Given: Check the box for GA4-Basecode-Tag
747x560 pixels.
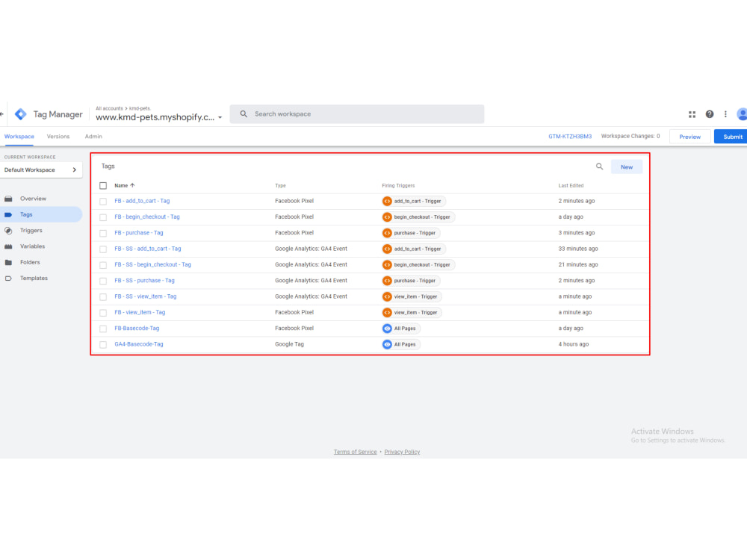Looking at the screenshot, I should [103, 345].
